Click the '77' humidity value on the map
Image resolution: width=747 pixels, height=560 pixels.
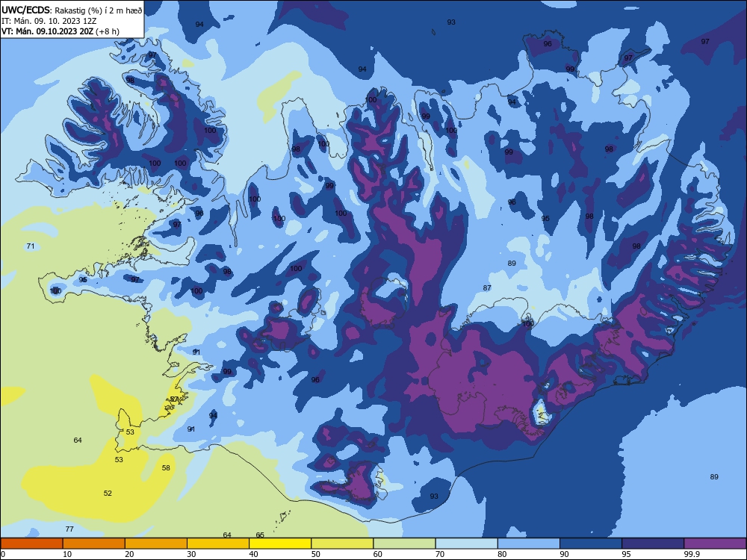coord(69,529)
